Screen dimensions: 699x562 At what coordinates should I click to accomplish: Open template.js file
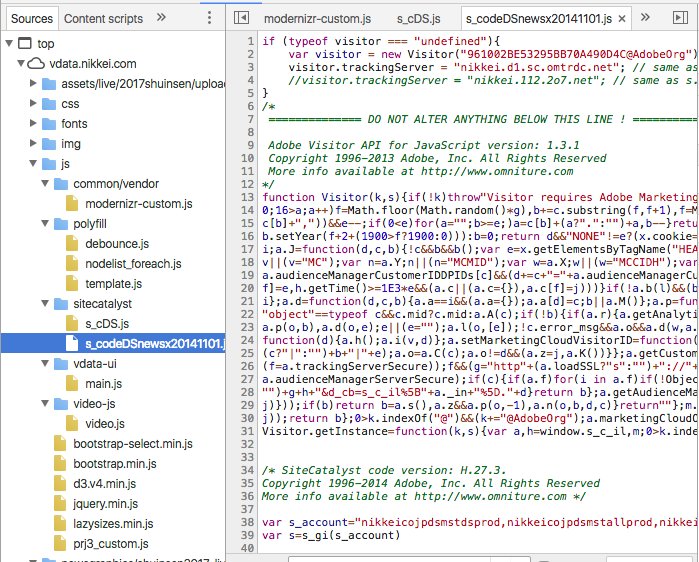(x=113, y=284)
